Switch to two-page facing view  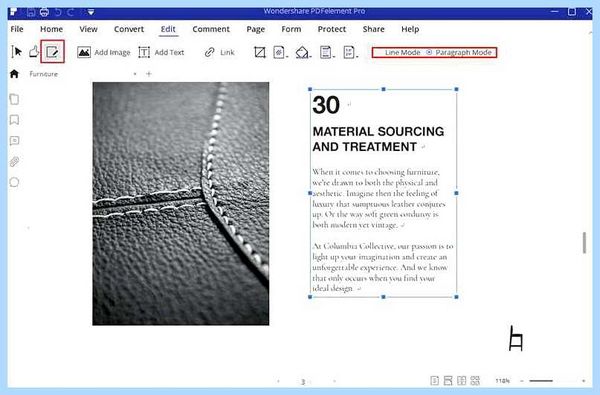tap(461, 380)
